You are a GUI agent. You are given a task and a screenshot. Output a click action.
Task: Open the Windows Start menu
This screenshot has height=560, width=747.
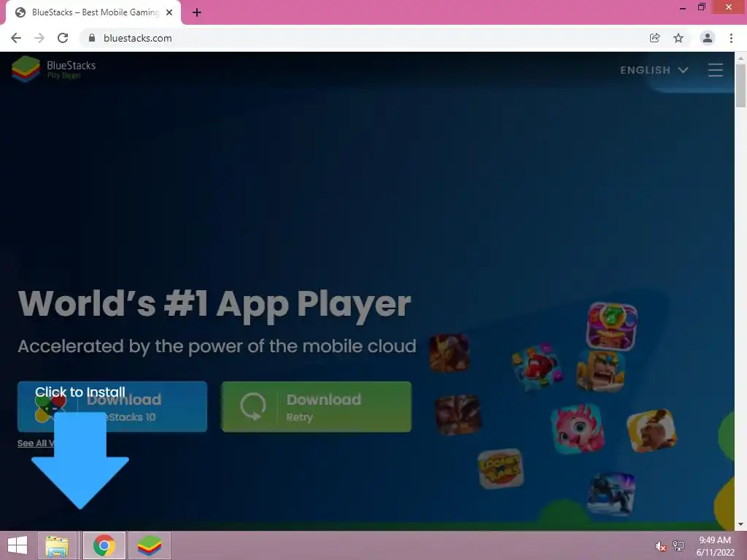(18, 545)
